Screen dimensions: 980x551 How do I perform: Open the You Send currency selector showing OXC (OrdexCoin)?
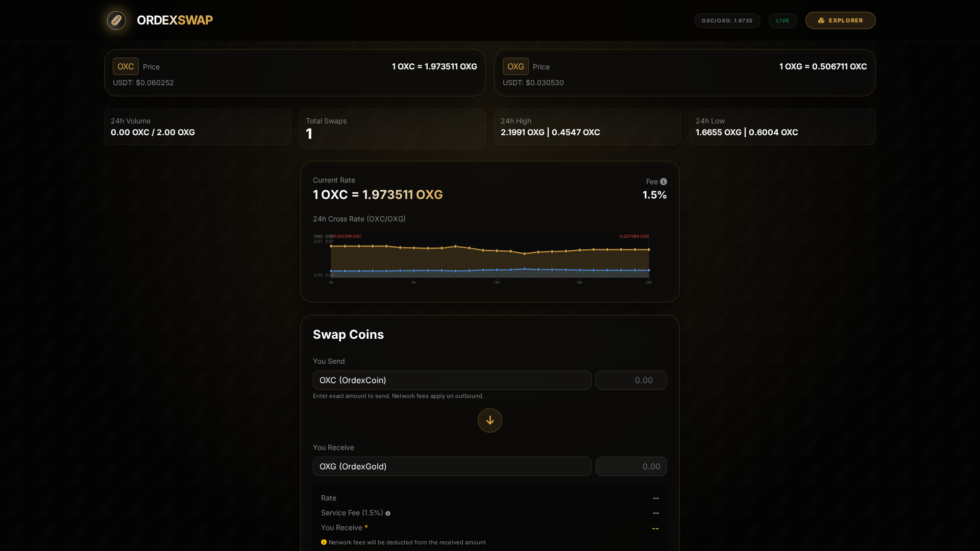click(x=452, y=380)
